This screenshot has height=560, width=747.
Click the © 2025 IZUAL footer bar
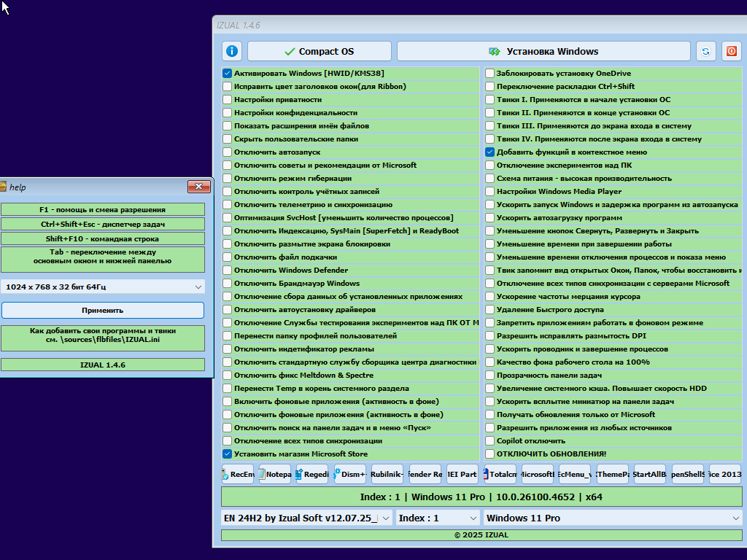coord(481,534)
